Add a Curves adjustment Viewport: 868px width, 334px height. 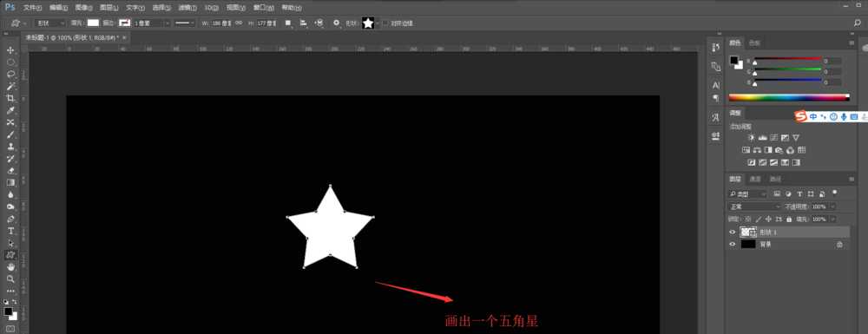pos(773,137)
